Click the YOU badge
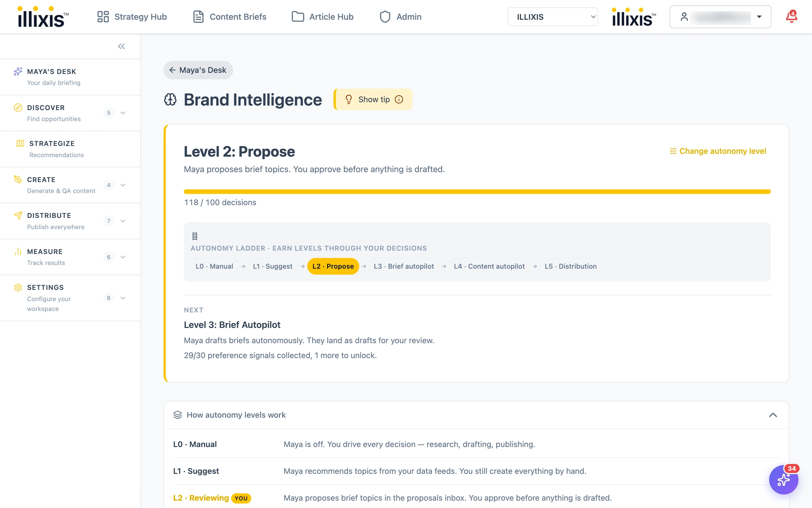This screenshot has height=508, width=812. point(241,498)
